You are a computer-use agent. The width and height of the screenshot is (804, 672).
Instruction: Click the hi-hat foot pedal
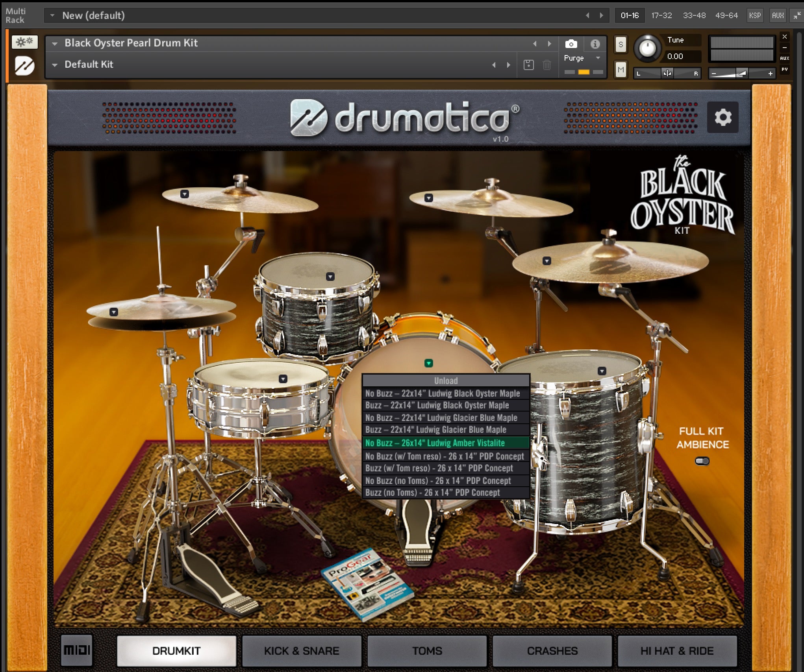(215, 578)
